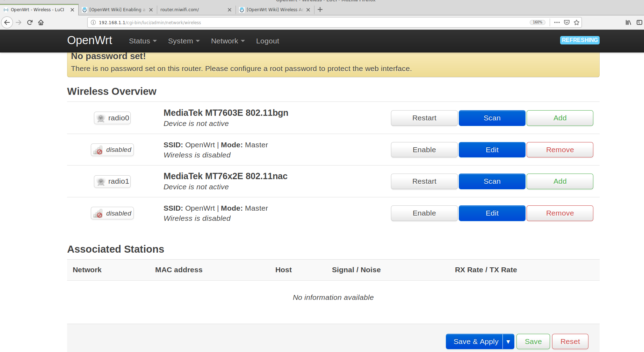
Task: Open the browser home page
Action: coord(41,22)
